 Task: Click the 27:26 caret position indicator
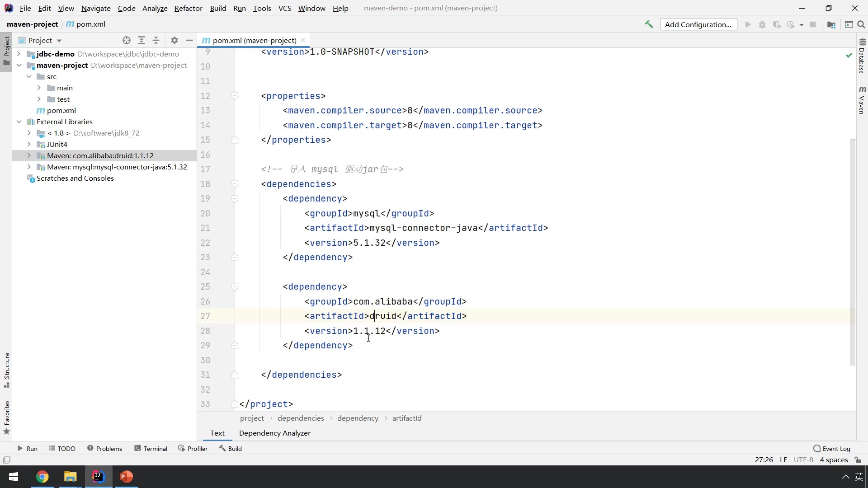click(x=764, y=460)
